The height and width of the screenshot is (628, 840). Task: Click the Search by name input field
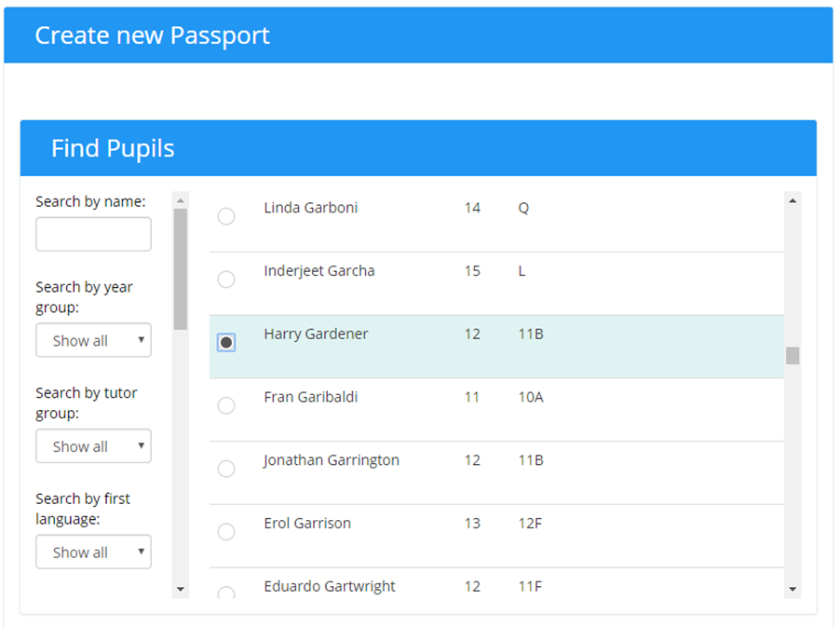pyautogui.click(x=93, y=234)
